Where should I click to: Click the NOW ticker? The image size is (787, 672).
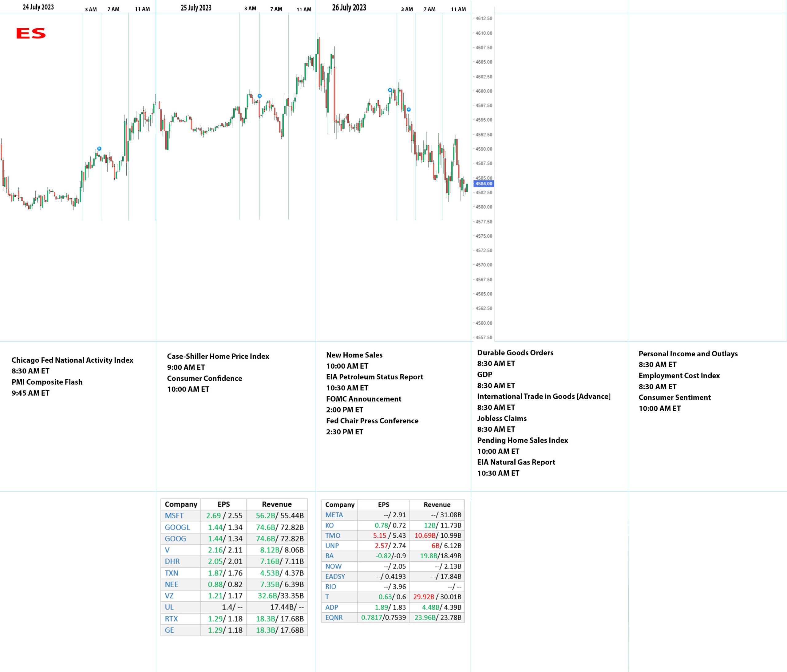333,566
